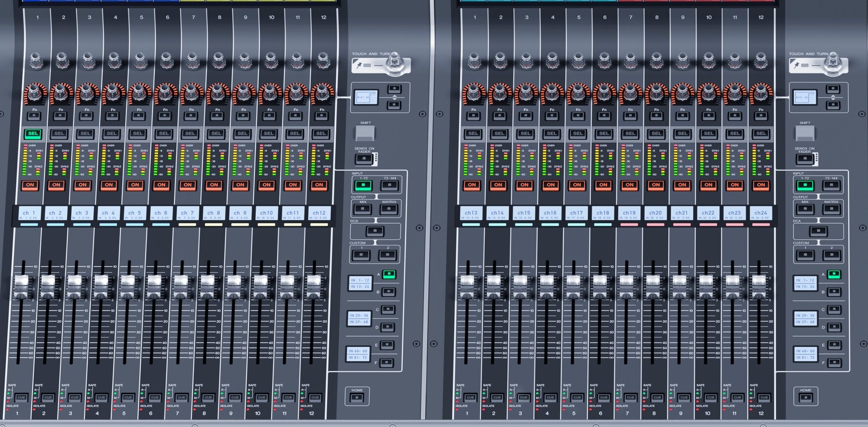The height and width of the screenshot is (427, 868).
Task: Select layer key C in ch13–24 bay
Action: click(x=834, y=310)
